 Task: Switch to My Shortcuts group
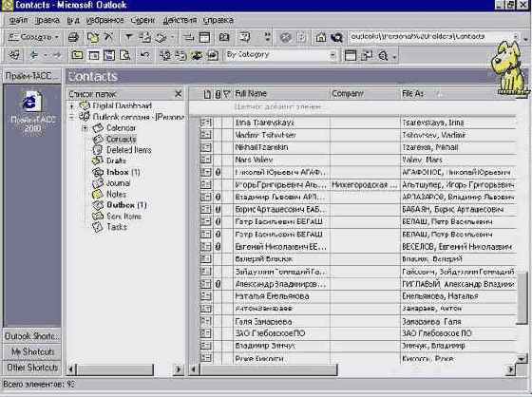click(x=32, y=351)
